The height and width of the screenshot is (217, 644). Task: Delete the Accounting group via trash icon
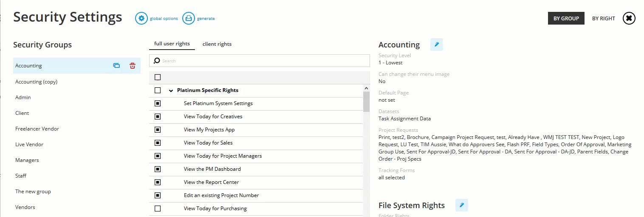coord(133,66)
